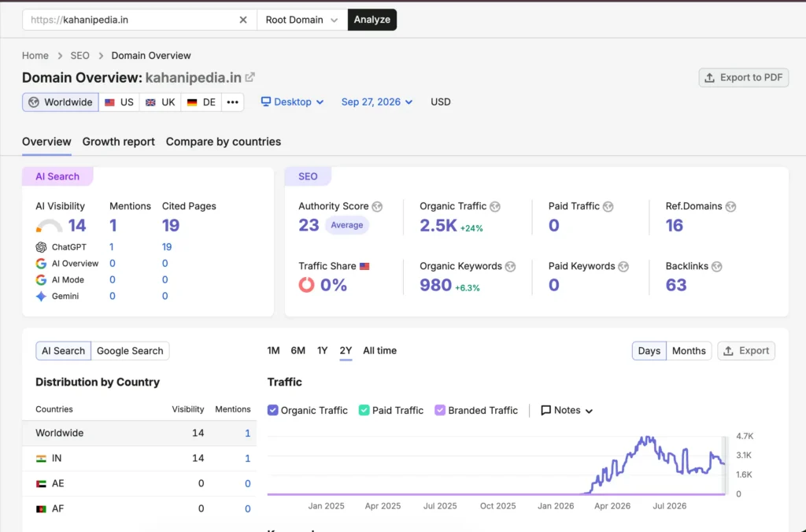Click the Average authority badge
The width and height of the screenshot is (806, 532).
click(x=347, y=225)
